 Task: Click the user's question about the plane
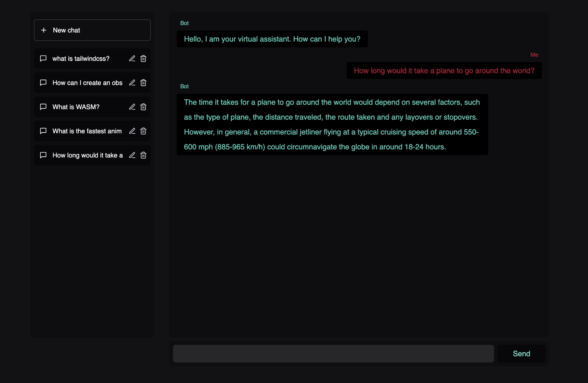pos(444,71)
